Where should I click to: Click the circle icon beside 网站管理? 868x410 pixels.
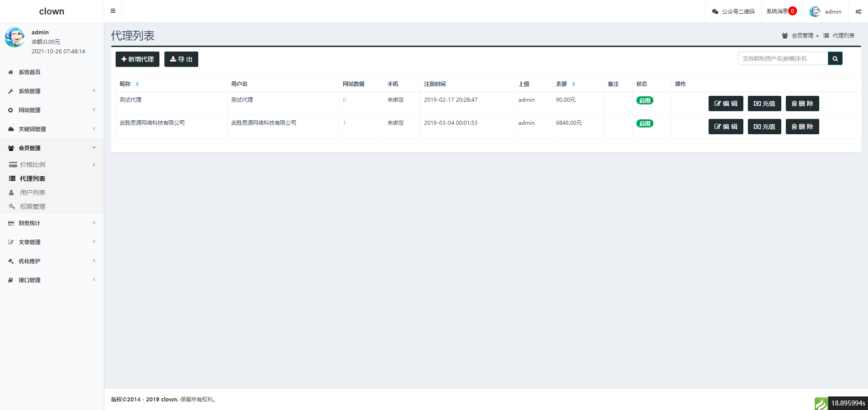click(11, 110)
